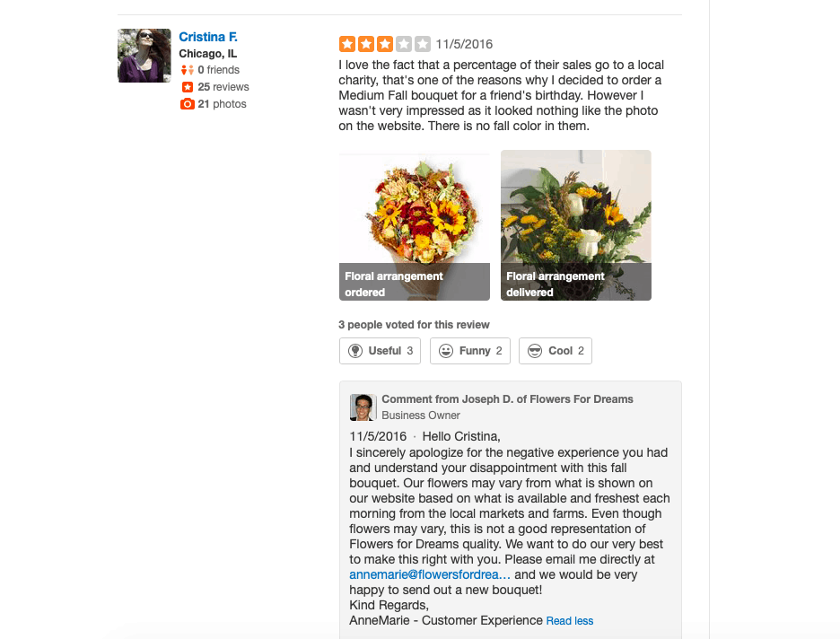Vote this review as Useful
The image size is (840, 639).
pos(381,351)
